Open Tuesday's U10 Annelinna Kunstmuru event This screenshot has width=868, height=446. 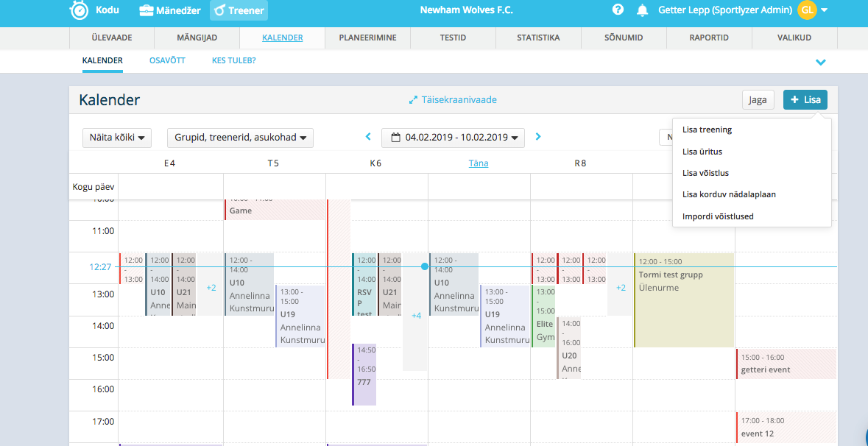[249, 284]
